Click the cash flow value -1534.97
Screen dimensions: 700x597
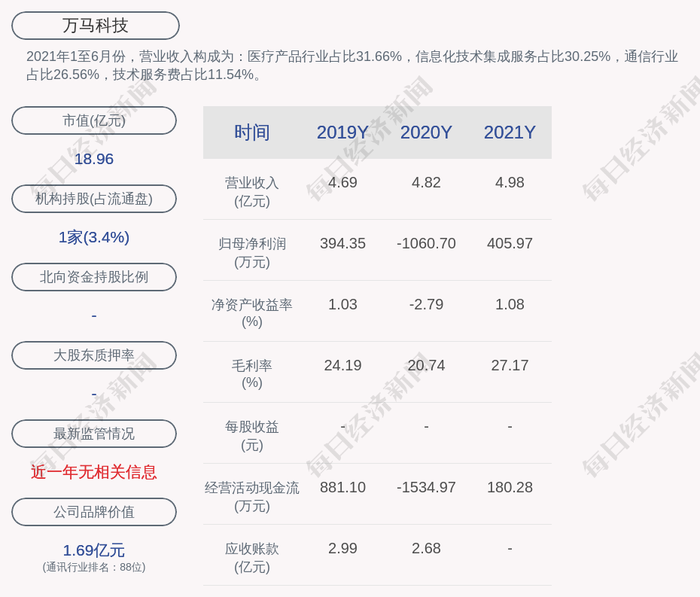tap(426, 487)
